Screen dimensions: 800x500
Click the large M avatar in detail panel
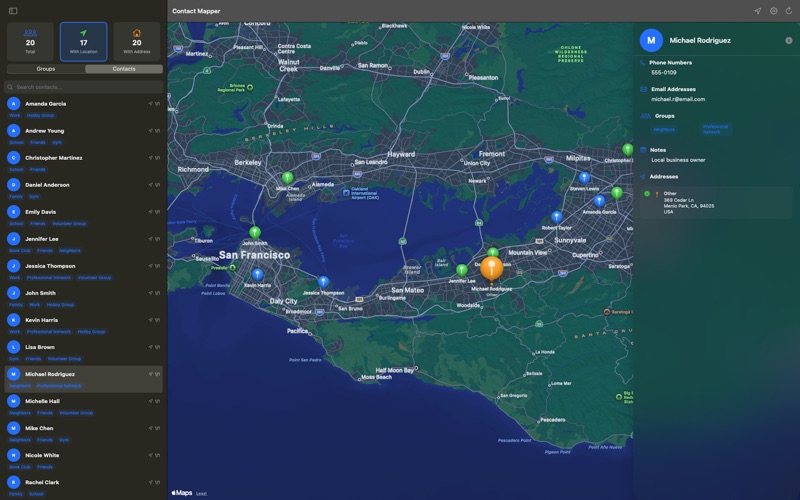pos(651,40)
